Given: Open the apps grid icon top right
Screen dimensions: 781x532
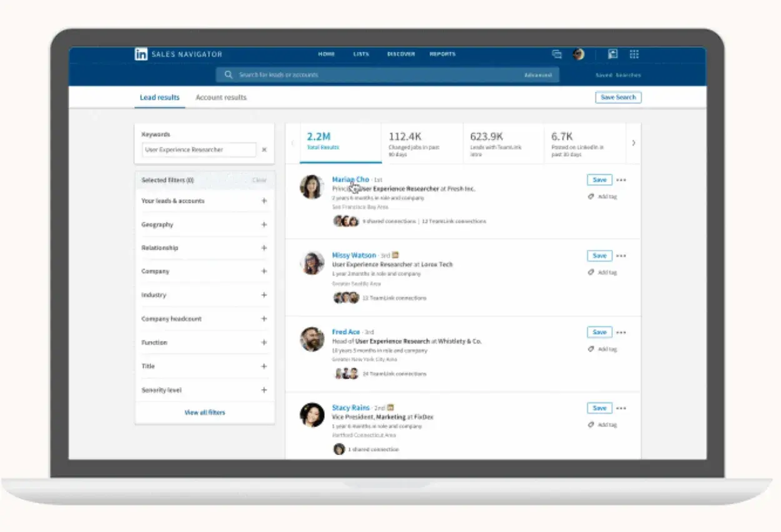Looking at the screenshot, I should click(x=634, y=54).
